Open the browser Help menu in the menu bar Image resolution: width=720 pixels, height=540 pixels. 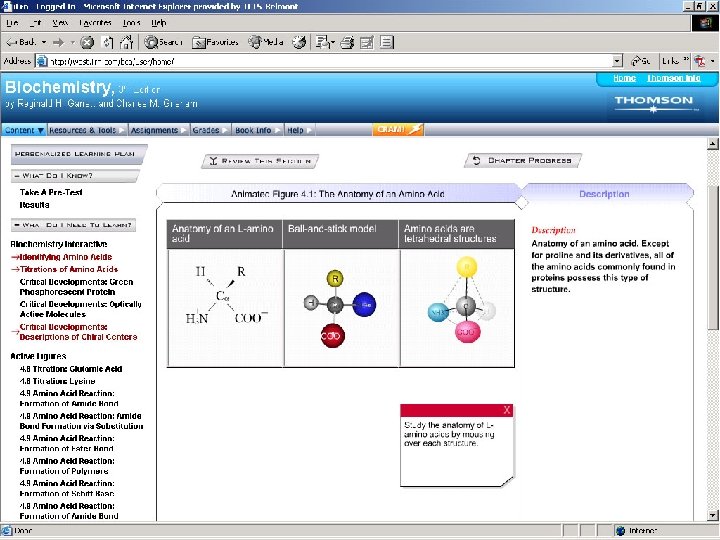(x=158, y=22)
